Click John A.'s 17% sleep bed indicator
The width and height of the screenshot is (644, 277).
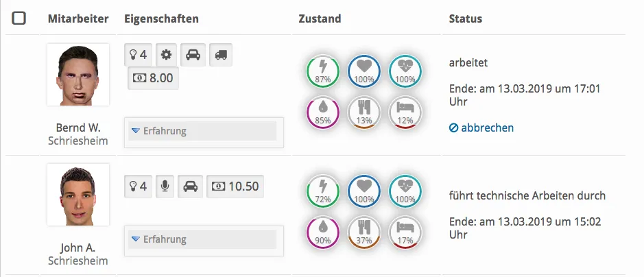pos(405,231)
